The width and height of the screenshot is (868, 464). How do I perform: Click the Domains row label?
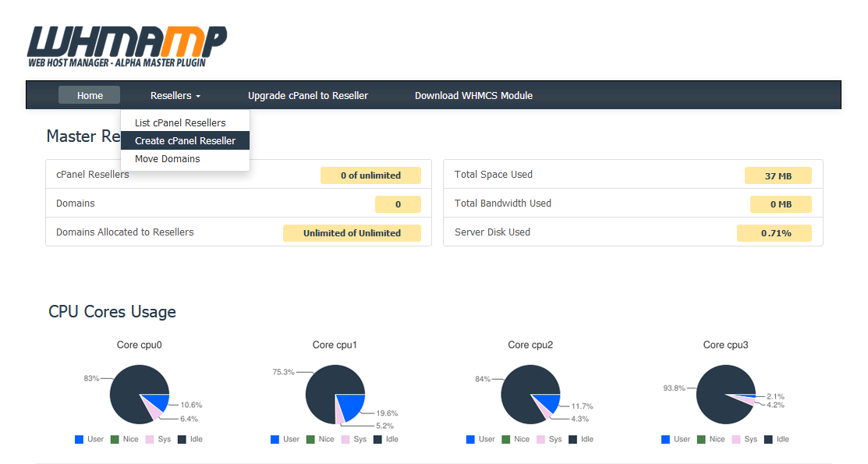tap(76, 204)
